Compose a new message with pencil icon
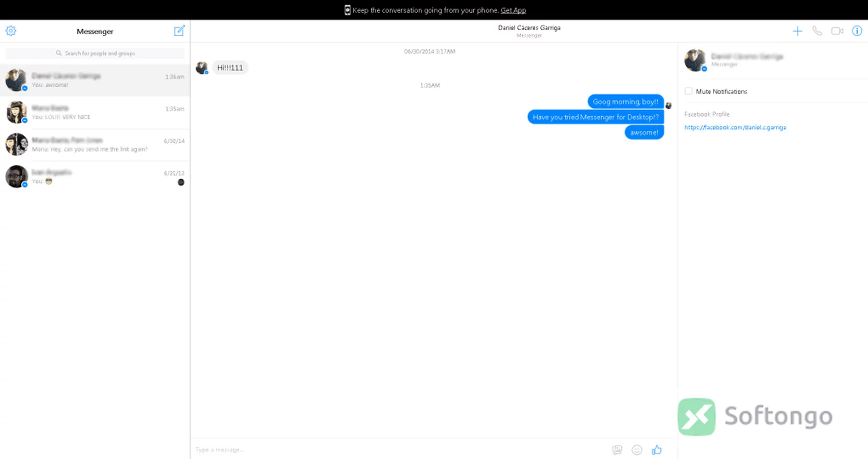The image size is (868, 459). [x=179, y=31]
